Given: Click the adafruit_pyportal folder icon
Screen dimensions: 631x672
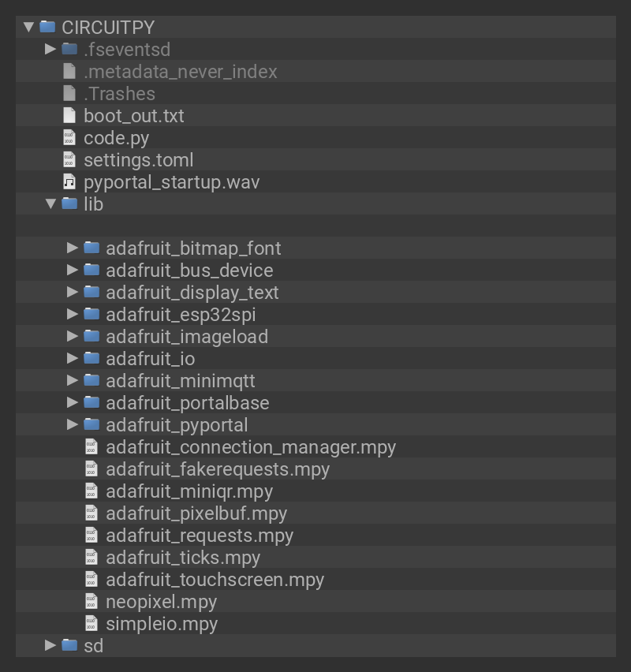Looking at the screenshot, I should point(91,424).
